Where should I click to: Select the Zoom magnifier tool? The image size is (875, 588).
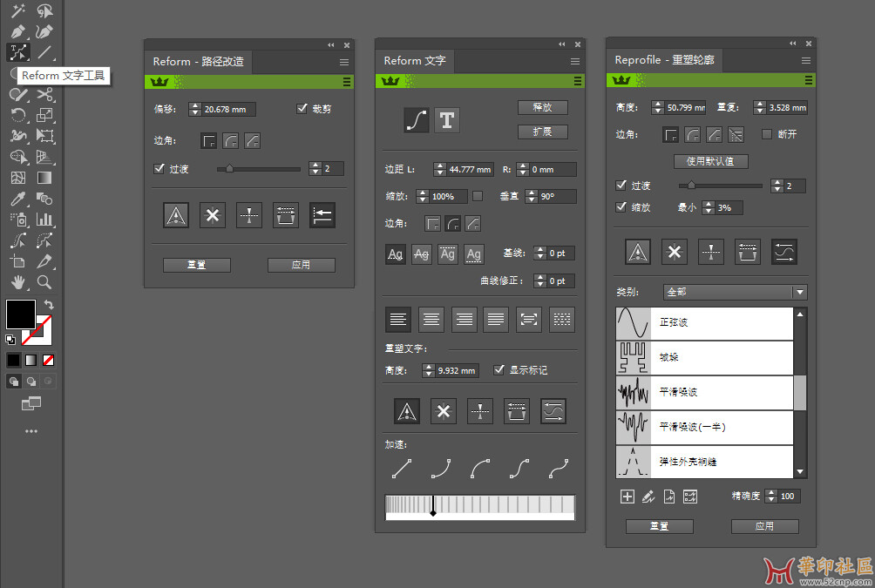[x=44, y=282]
